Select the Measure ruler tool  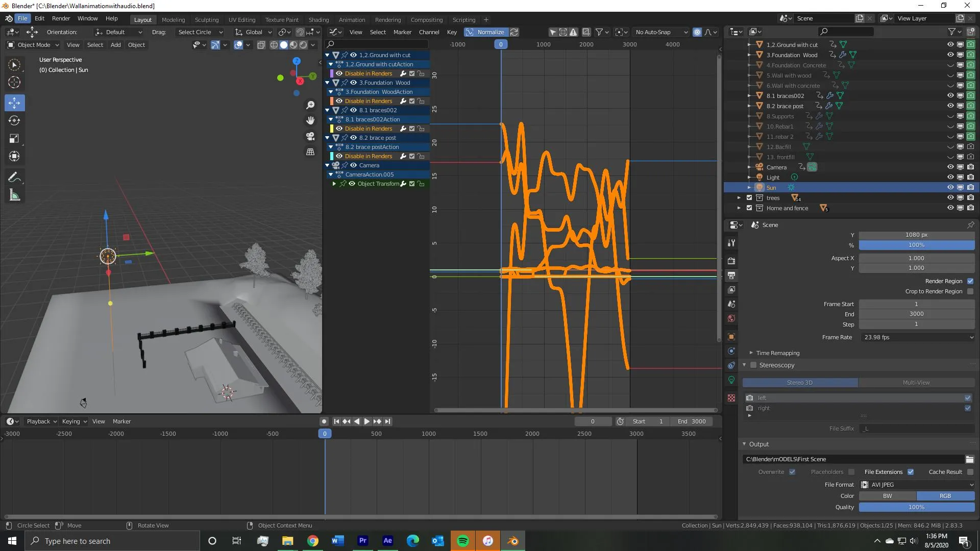[14, 195]
